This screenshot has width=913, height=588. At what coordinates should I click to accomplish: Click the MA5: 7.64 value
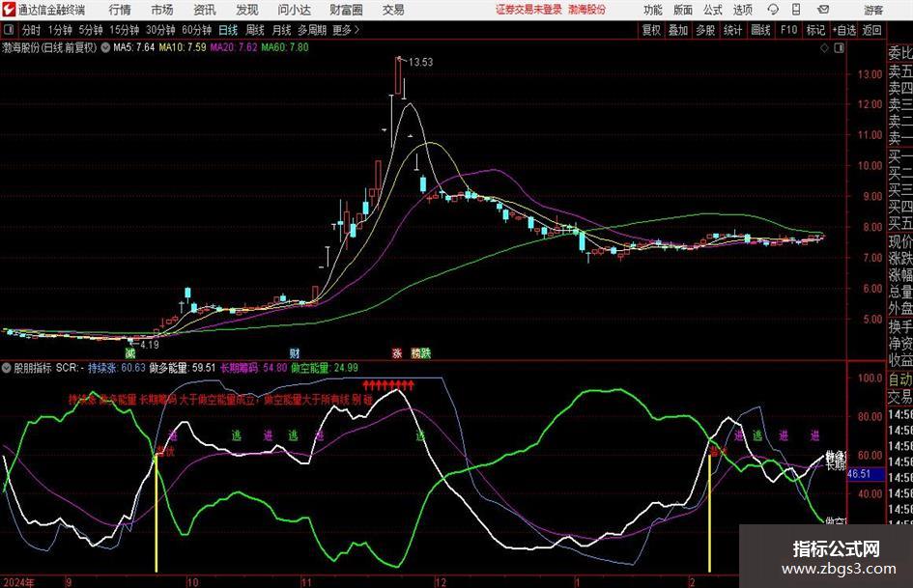[x=134, y=47]
